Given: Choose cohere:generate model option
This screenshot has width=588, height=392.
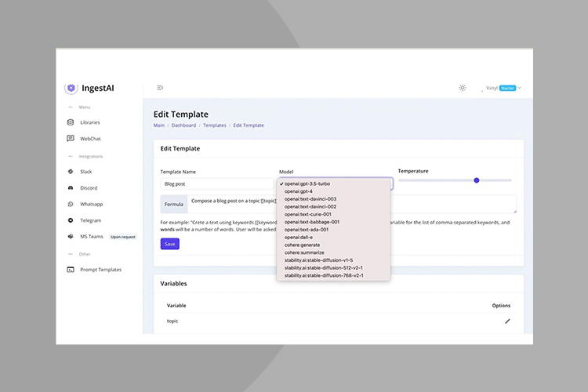Looking at the screenshot, I should [x=333, y=245].
